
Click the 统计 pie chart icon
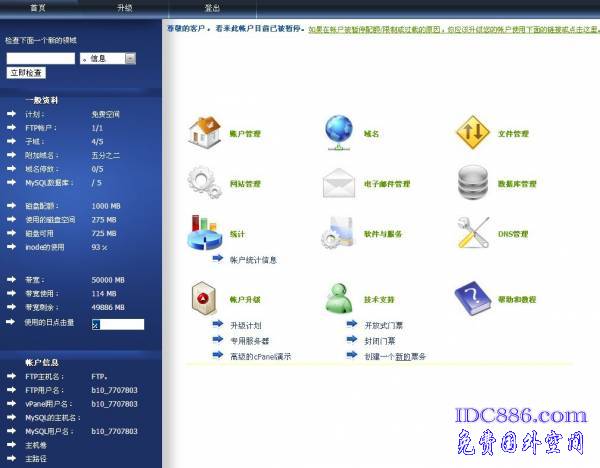204,233
